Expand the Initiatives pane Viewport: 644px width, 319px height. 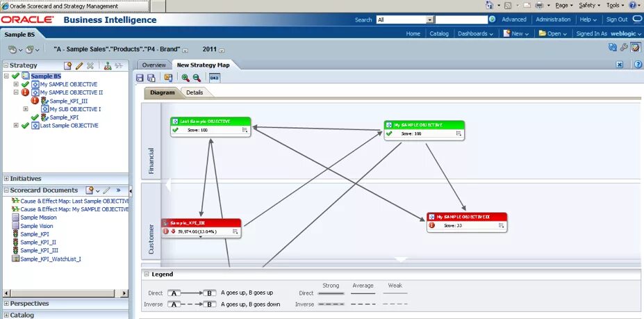point(6,179)
